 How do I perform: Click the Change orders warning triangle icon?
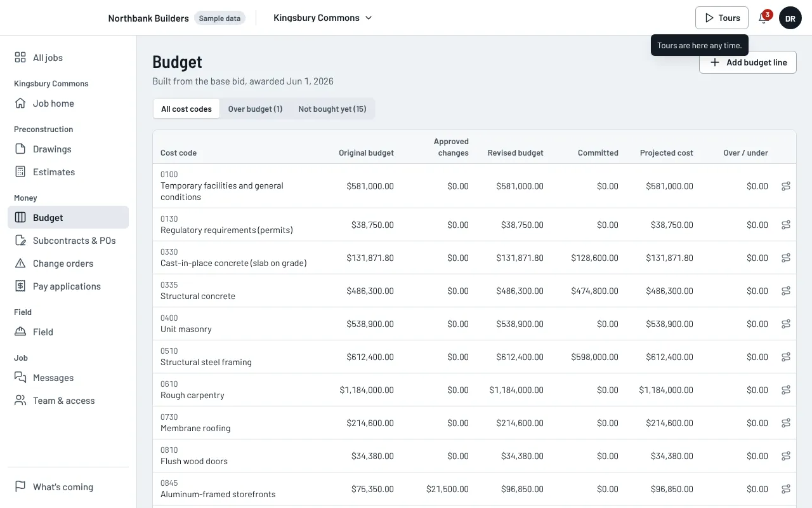click(20, 264)
